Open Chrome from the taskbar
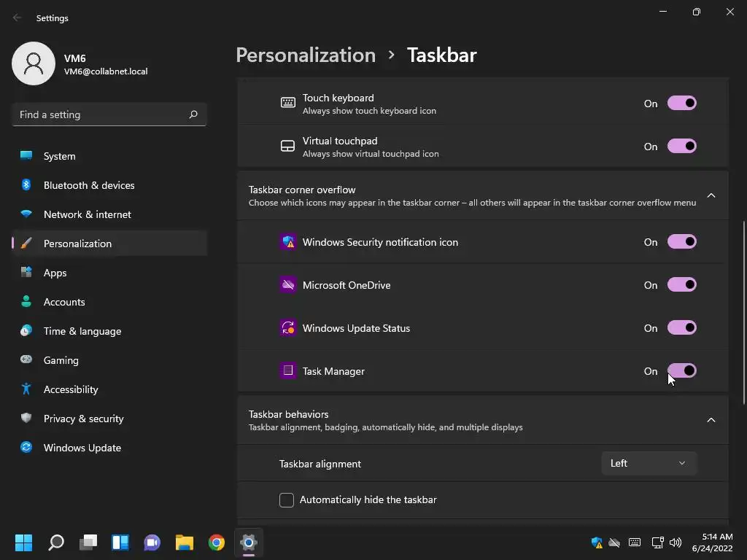747x560 pixels. coord(216,542)
